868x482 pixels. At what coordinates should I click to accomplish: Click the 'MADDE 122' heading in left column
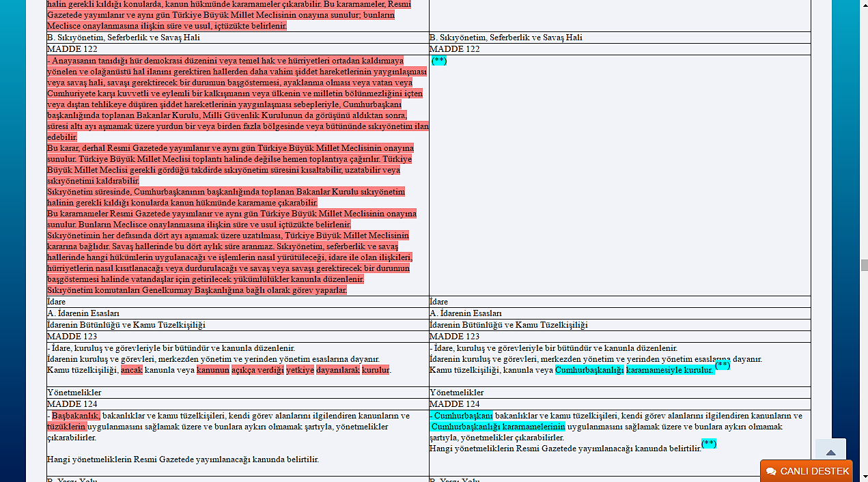tap(72, 49)
